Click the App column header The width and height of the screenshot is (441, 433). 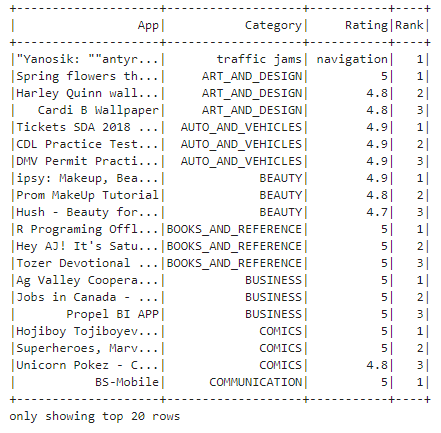click(148, 26)
